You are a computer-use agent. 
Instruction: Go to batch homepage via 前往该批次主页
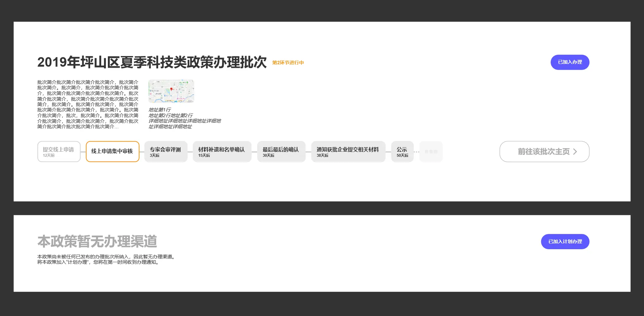pos(544,152)
